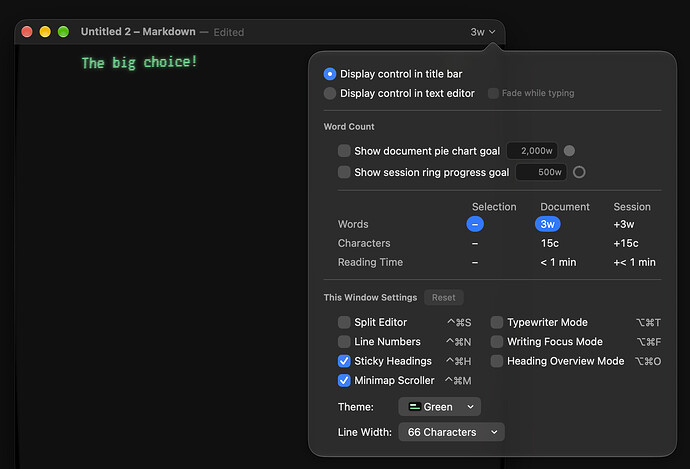Click the Word Count section heading
690x469 pixels.
(x=349, y=127)
